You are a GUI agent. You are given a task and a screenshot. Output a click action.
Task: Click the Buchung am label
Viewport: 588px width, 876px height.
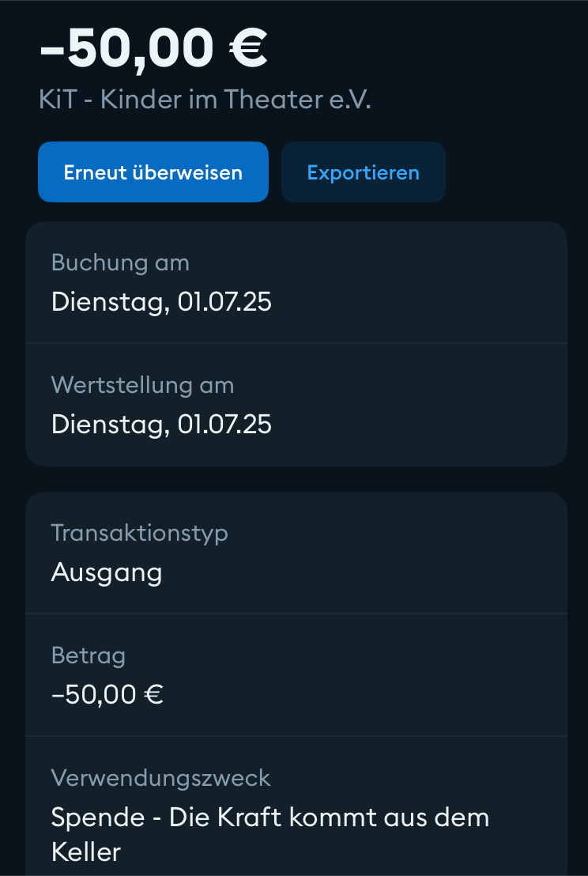click(x=120, y=262)
